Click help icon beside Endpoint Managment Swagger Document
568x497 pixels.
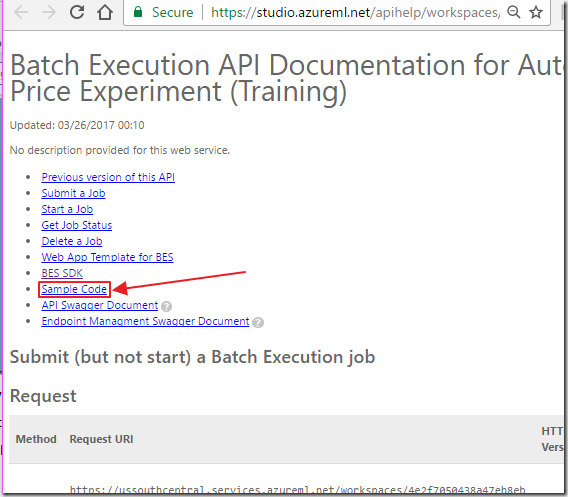258,322
